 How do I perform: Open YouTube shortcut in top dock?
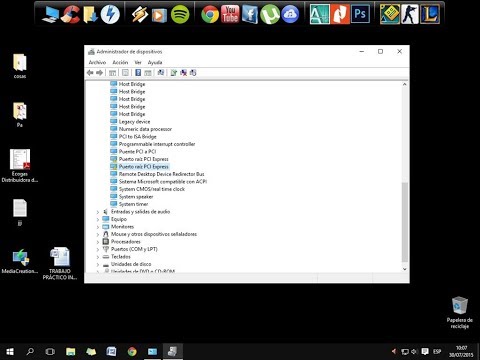click(x=230, y=14)
